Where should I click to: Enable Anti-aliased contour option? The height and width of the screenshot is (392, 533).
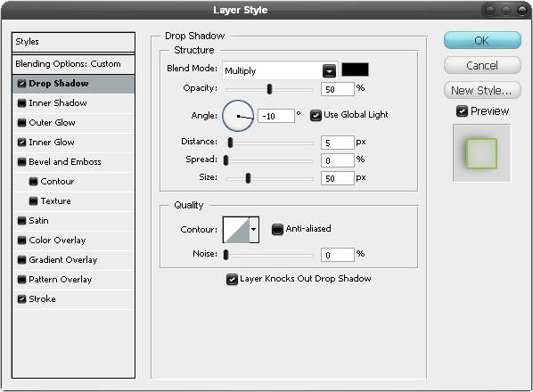(277, 229)
